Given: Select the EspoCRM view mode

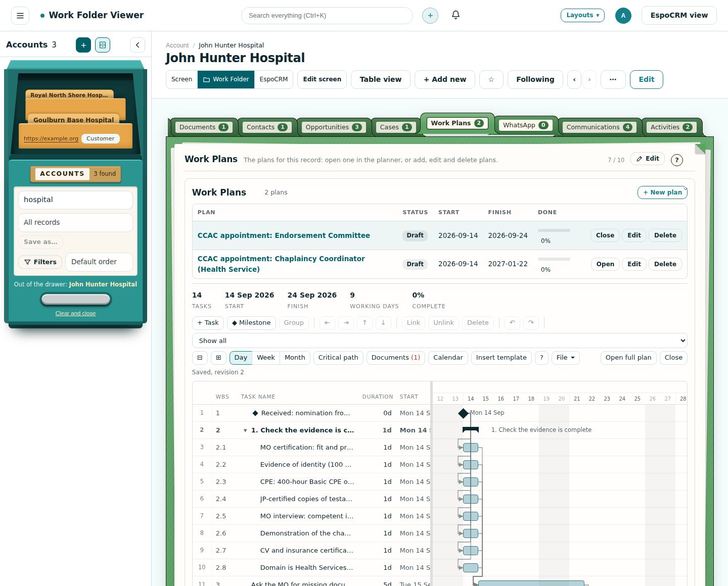Looking at the screenshot, I should [x=274, y=79].
